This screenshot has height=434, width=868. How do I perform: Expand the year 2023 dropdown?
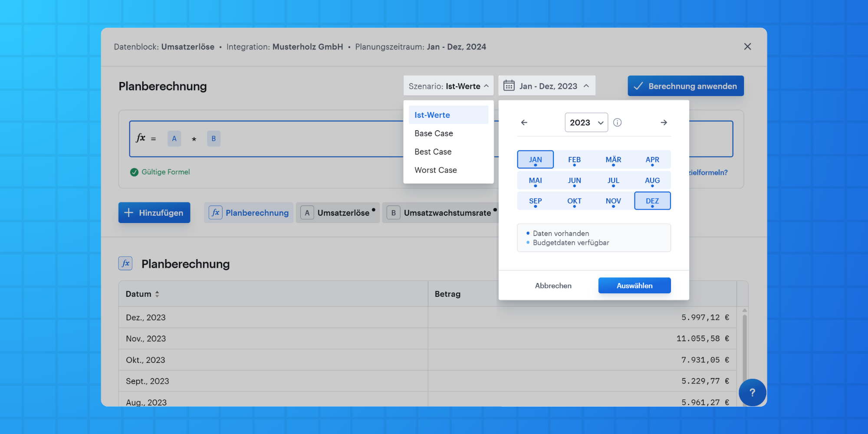point(586,122)
